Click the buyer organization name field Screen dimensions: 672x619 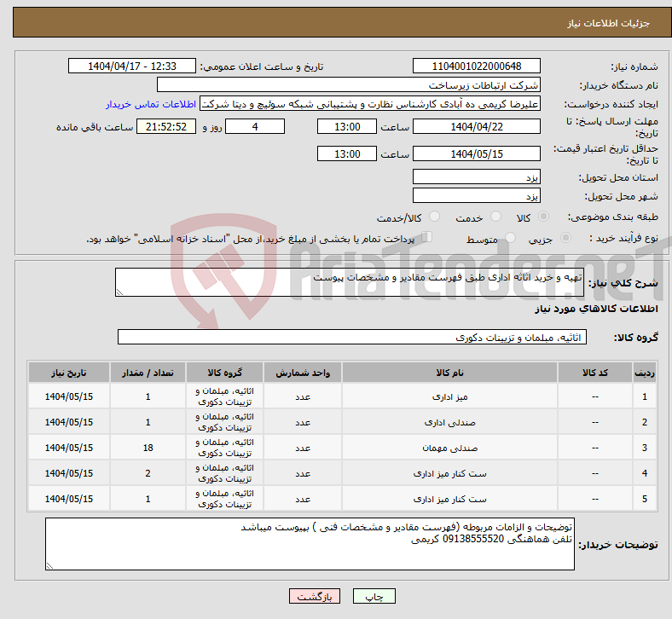coord(349,84)
